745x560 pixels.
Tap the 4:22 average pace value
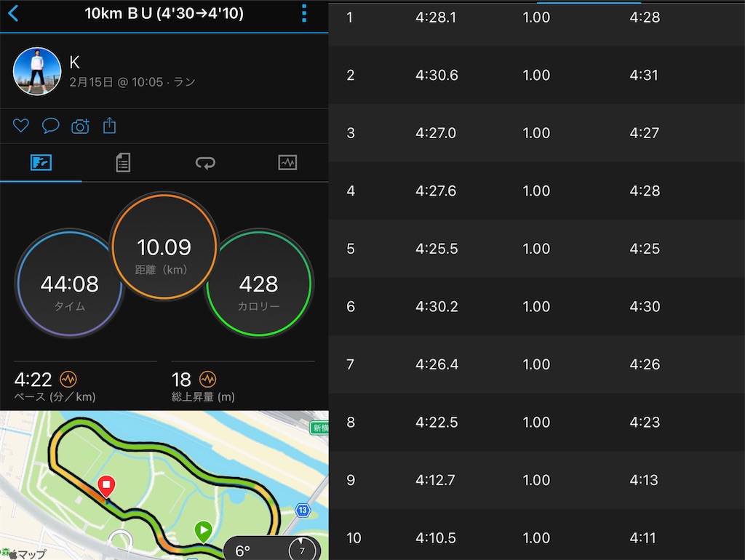pos(33,380)
